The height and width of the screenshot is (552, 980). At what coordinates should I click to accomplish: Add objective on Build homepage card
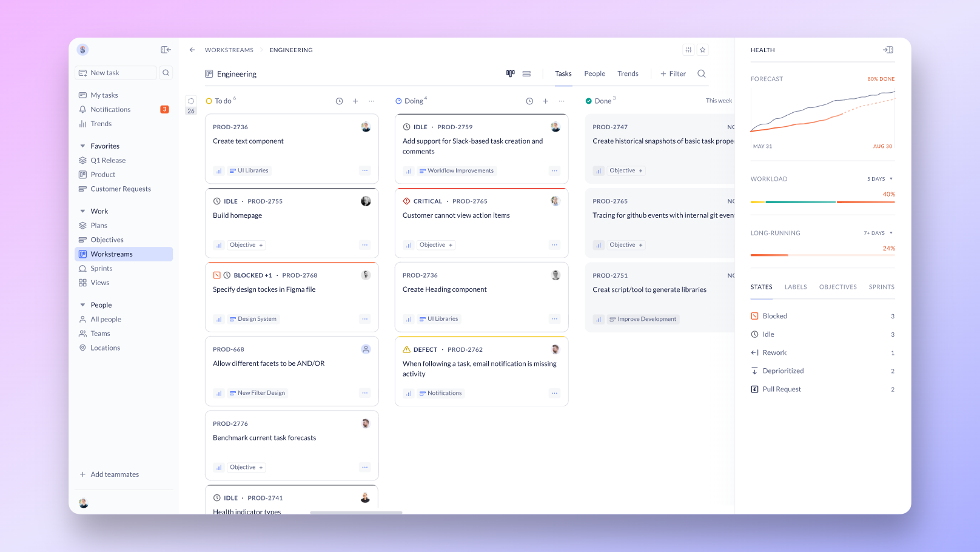tap(246, 245)
